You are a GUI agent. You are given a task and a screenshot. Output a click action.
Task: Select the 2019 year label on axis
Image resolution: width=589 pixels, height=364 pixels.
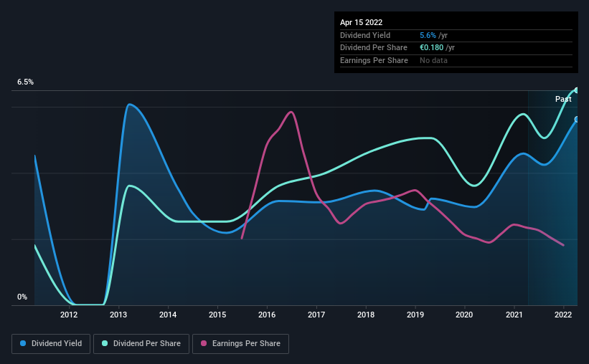click(415, 315)
